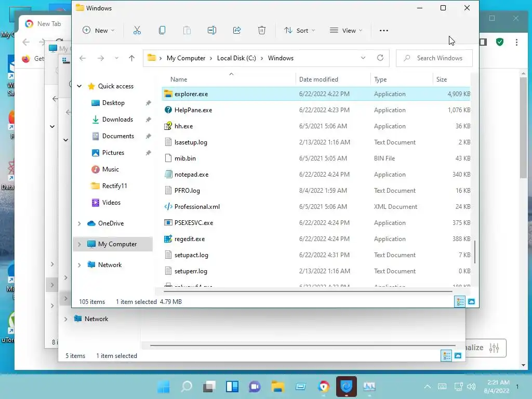Sort by the Size column header

[x=442, y=79]
